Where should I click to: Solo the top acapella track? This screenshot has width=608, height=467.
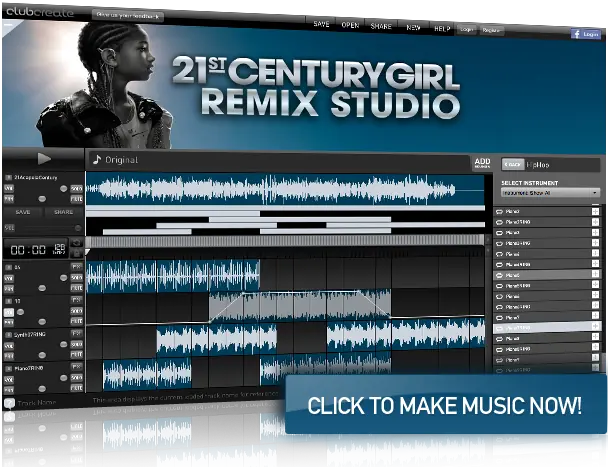[76, 189]
